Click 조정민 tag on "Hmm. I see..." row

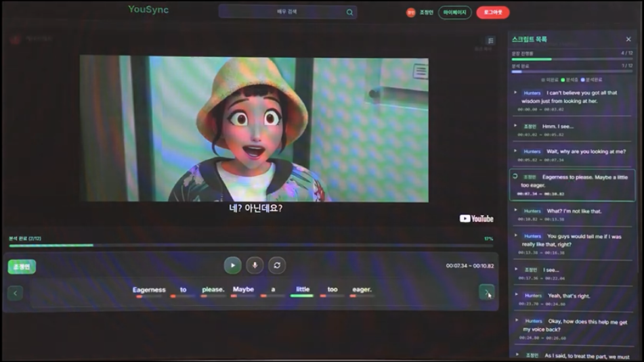[530, 127]
